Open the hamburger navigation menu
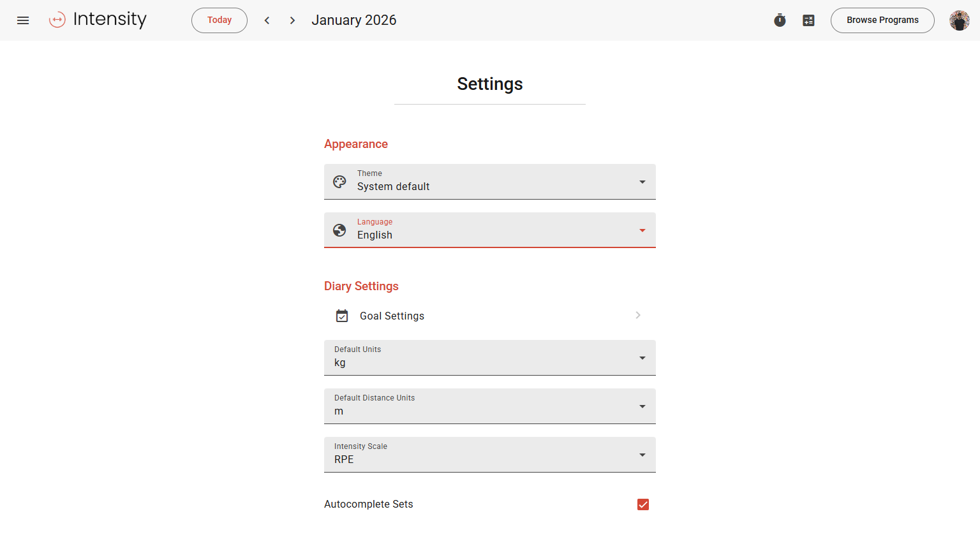 tap(23, 20)
